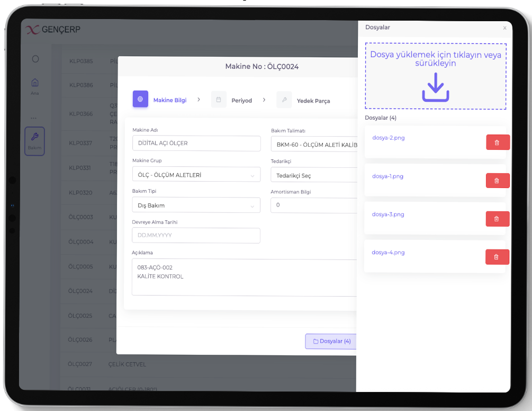Viewport: 532px width, 411px height.
Task: Click the Devreye Alma Tarihi date field
Action: (x=196, y=235)
